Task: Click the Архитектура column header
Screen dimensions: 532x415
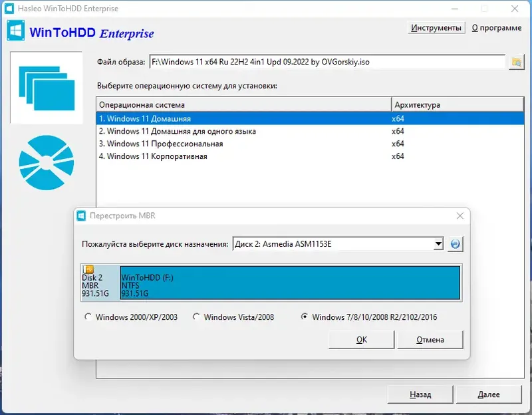Action: [x=458, y=105]
